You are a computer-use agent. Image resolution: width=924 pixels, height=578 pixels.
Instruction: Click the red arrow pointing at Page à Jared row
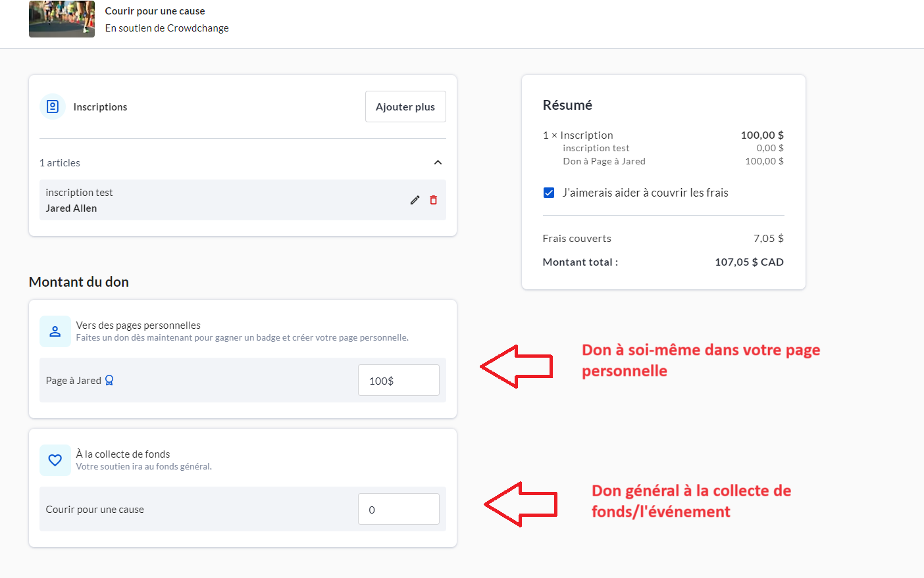tap(517, 366)
